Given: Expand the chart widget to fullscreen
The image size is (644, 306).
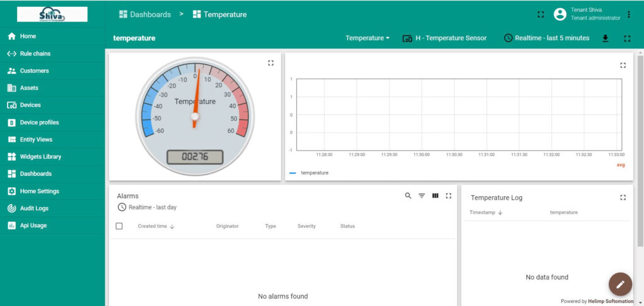Looking at the screenshot, I should (623, 65).
